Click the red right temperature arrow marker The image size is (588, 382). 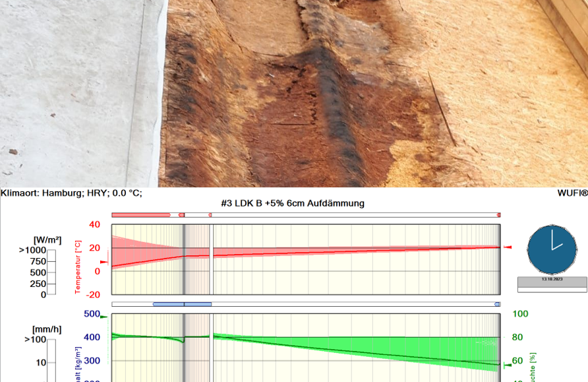tap(508, 247)
